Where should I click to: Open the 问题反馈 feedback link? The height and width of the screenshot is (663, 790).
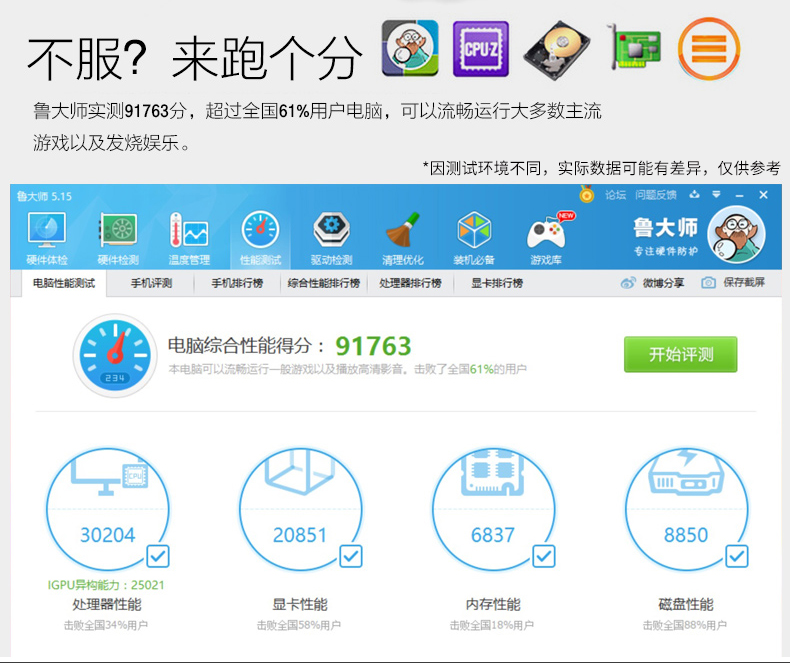[655, 195]
